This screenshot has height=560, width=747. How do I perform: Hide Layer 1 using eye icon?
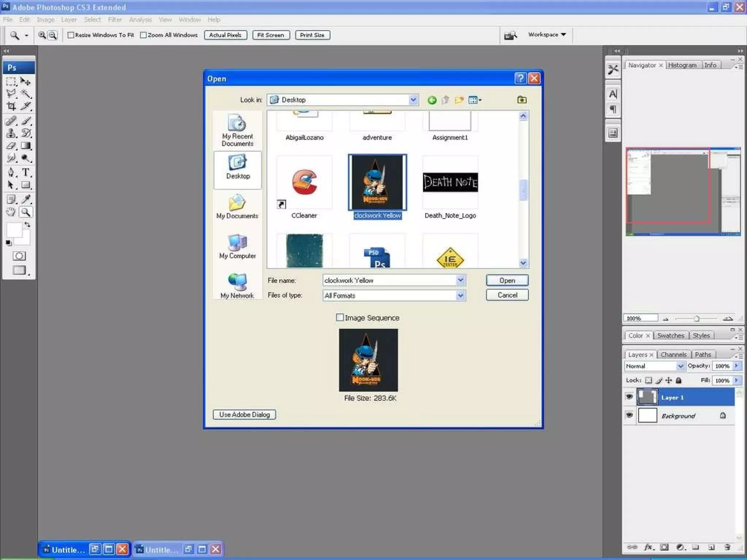coord(629,397)
